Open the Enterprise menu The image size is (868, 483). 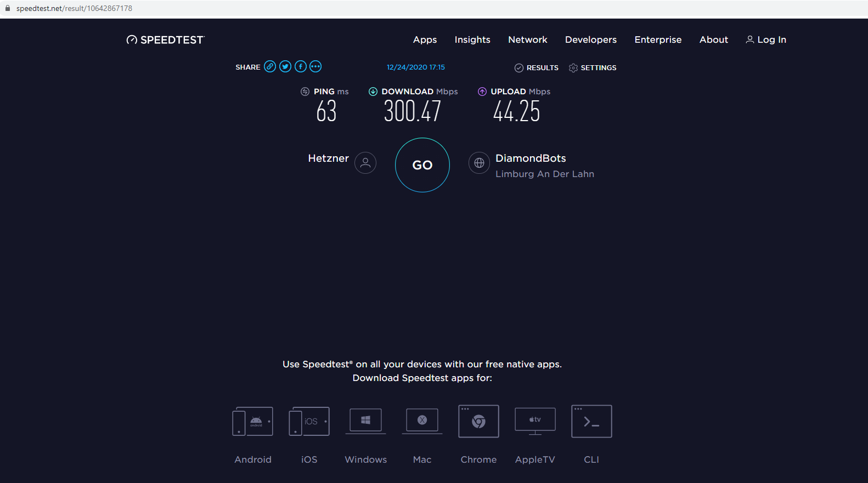click(x=658, y=39)
